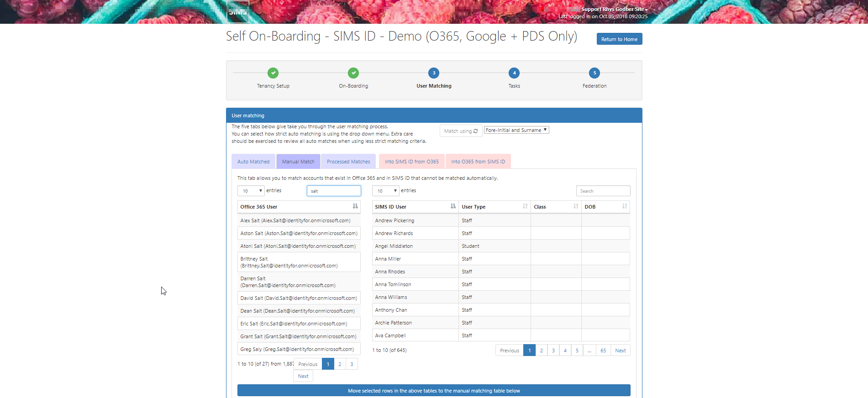The height and width of the screenshot is (398, 868).
Task: Select the Alex Salt Office 365 row
Action: (299, 220)
